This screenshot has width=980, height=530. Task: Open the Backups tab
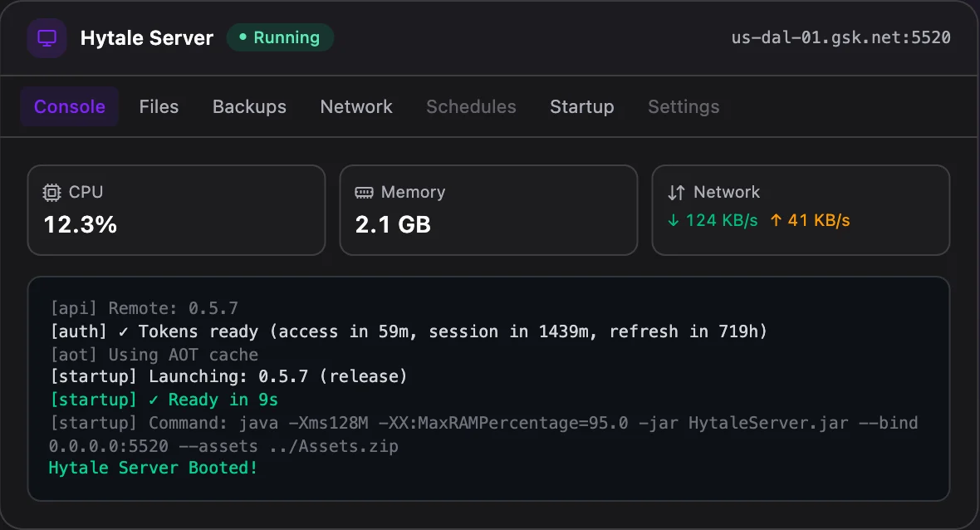249,107
